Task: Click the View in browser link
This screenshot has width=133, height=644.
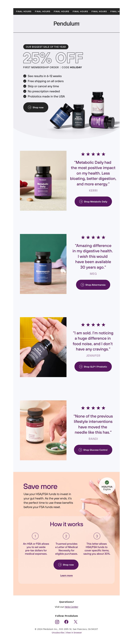Action: click(x=74, y=633)
